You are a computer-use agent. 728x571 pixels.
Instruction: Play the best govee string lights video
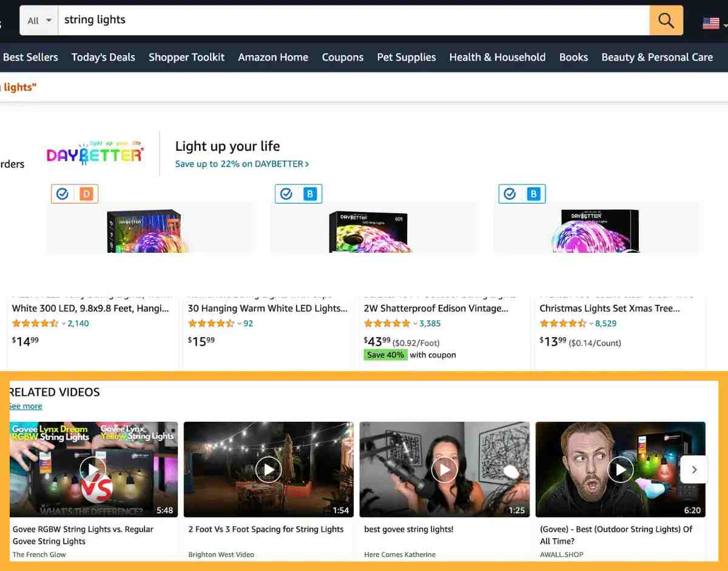444,469
